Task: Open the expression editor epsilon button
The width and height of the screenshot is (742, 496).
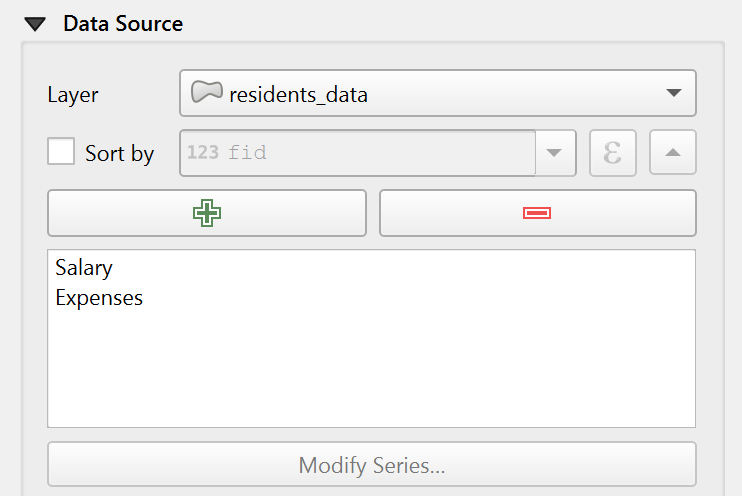Action: click(x=613, y=153)
